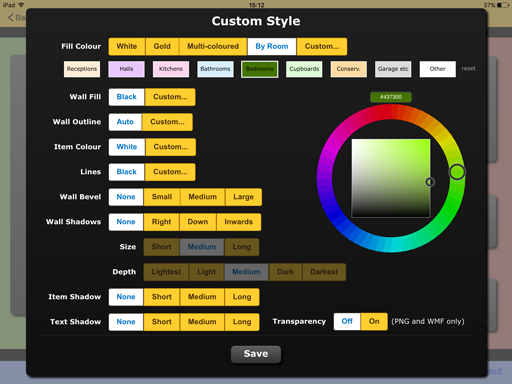Select Short shadow Size
The image size is (512, 384).
161,247
